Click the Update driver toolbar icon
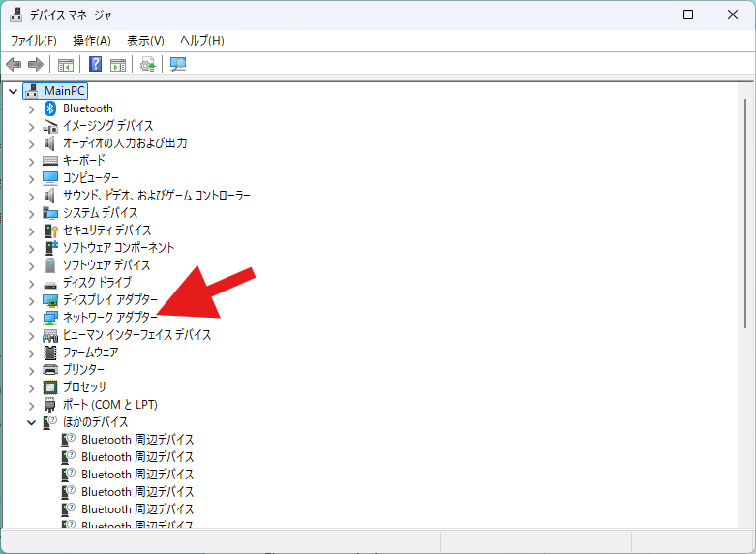Image resolution: width=756 pixels, height=554 pixels. (147, 65)
